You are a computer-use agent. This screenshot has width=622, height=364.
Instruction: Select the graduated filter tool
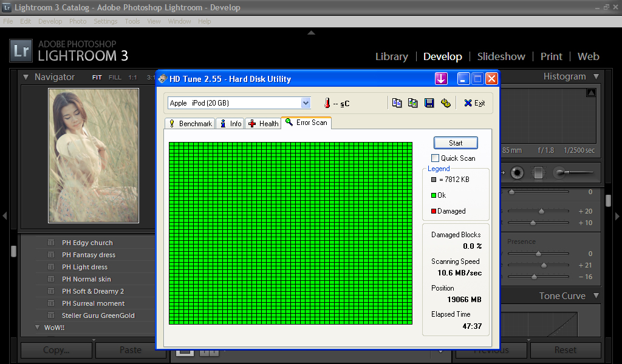pyautogui.click(x=538, y=172)
